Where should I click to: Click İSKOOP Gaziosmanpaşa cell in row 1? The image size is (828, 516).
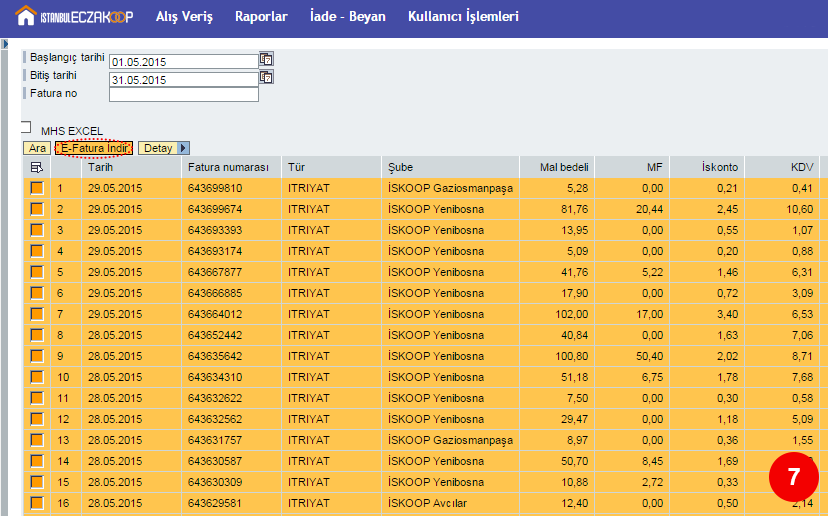pos(450,189)
